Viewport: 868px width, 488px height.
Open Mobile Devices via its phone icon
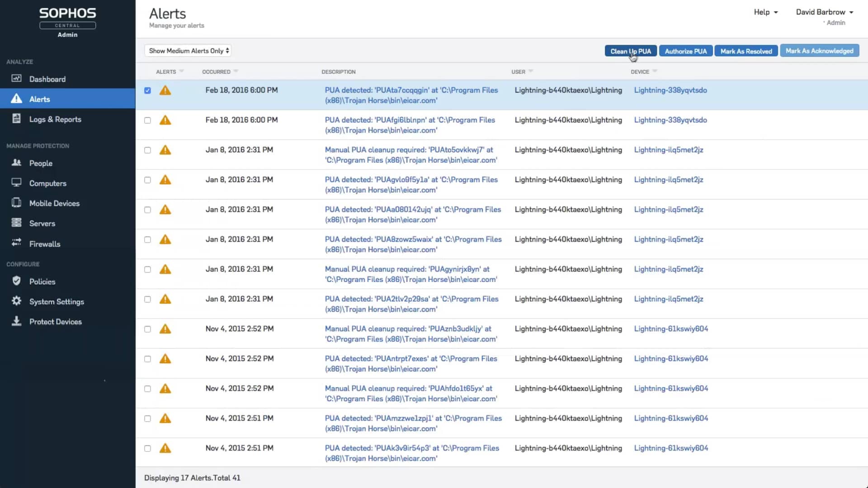tap(16, 202)
